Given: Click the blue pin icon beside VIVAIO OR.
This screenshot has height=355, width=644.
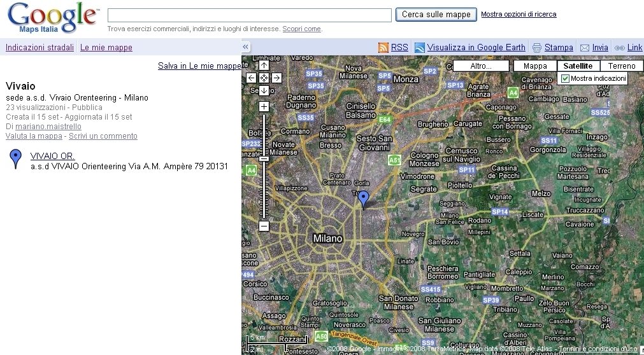Looking at the screenshot, I should tap(16, 159).
